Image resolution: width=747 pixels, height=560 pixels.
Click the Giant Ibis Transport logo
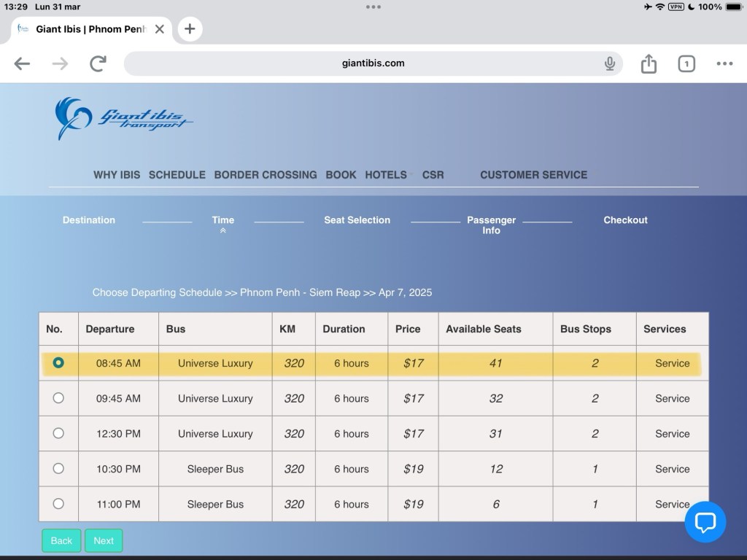123,118
